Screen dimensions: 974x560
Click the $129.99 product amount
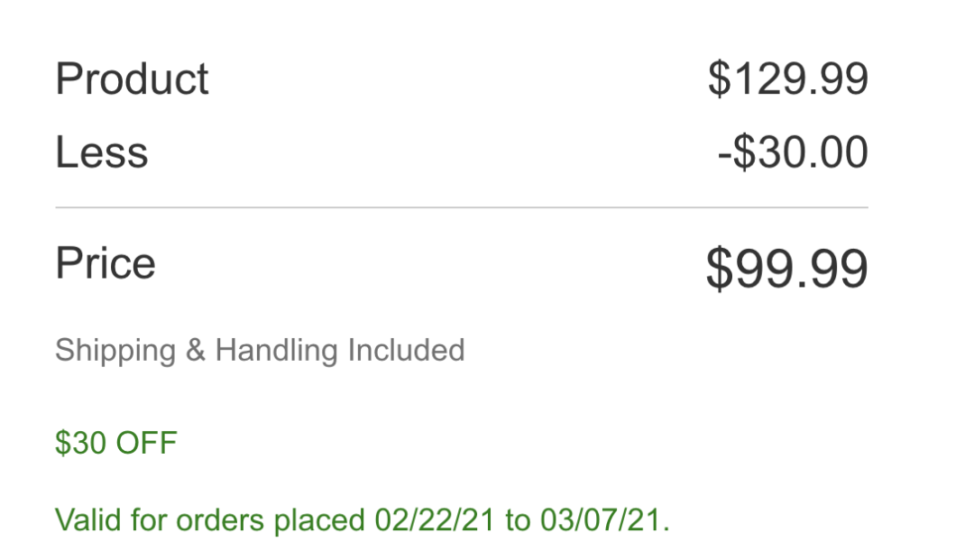pyautogui.click(x=787, y=78)
